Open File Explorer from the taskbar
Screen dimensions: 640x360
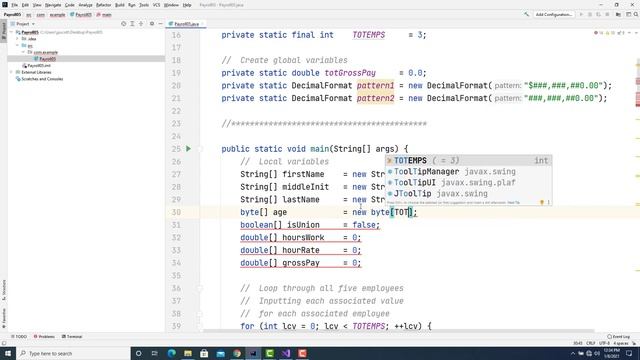point(188,353)
